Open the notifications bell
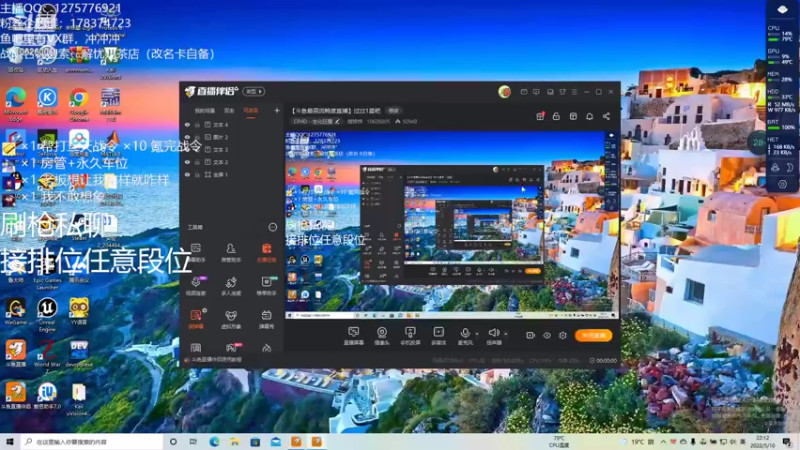Viewport: 800px width, 450px height. pyautogui.click(x=589, y=116)
